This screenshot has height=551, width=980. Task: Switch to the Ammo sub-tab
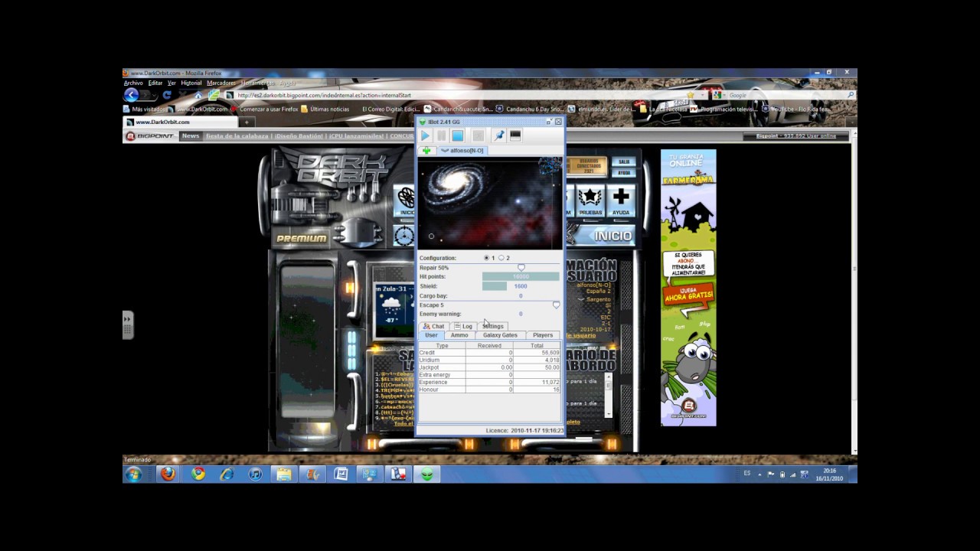coord(459,335)
